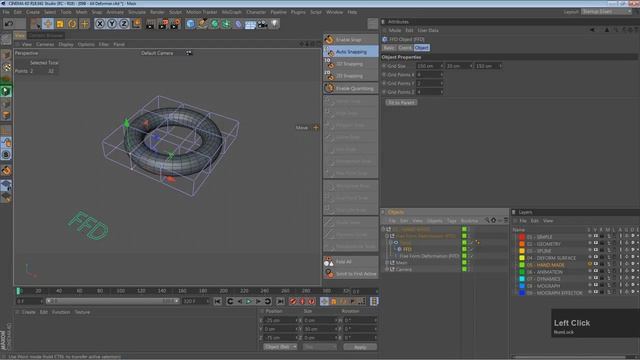Click the play forward button
Viewport: 640px width, 360px height.
coord(249,301)
